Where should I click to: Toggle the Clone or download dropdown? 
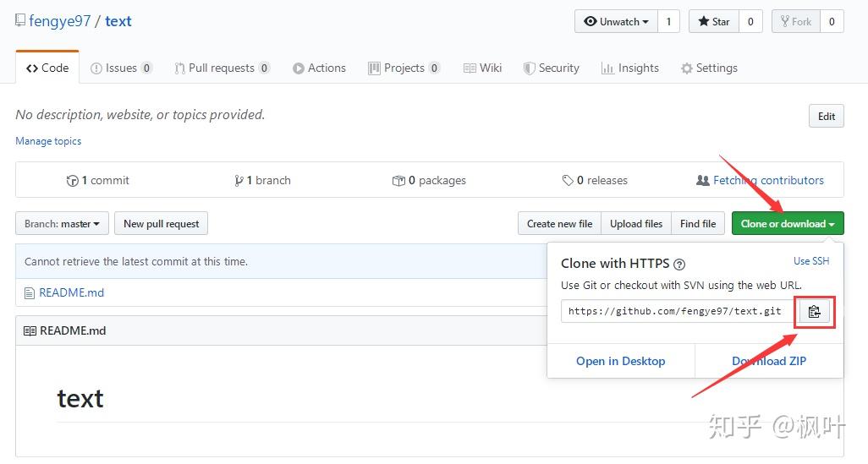tap(787, 224)
